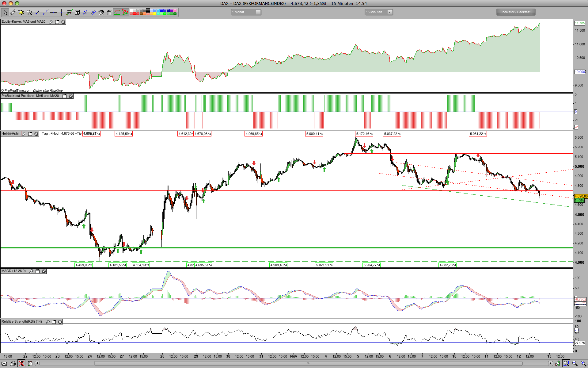Close the Equity-Kurve panel
Screen dimensions: 588x368
coord(63,22)
